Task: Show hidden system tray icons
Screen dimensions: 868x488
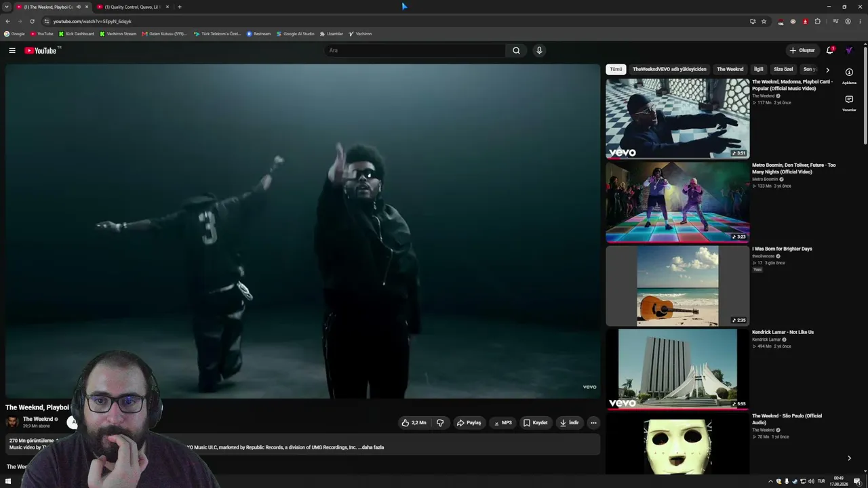Action: pyautogui.click(x=770, y=481)
